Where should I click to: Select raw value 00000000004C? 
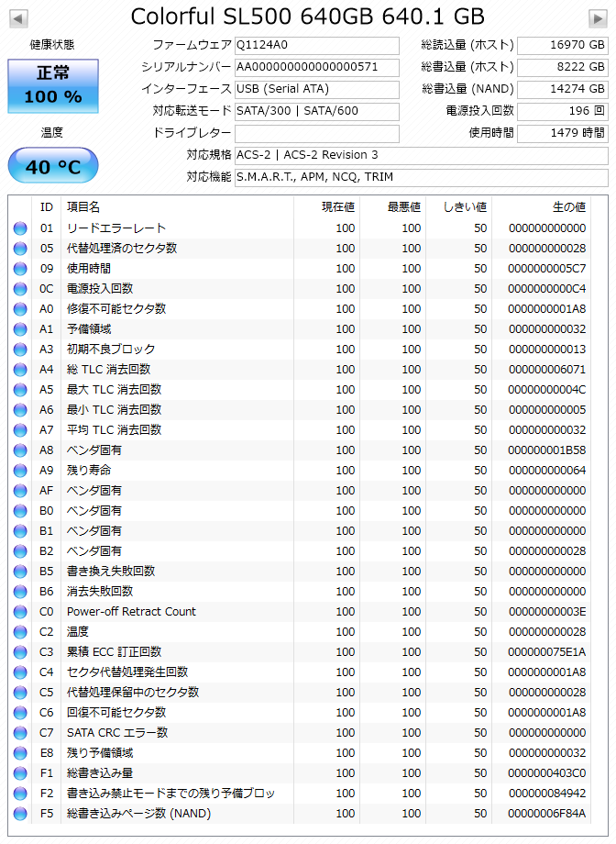[546, 390]
